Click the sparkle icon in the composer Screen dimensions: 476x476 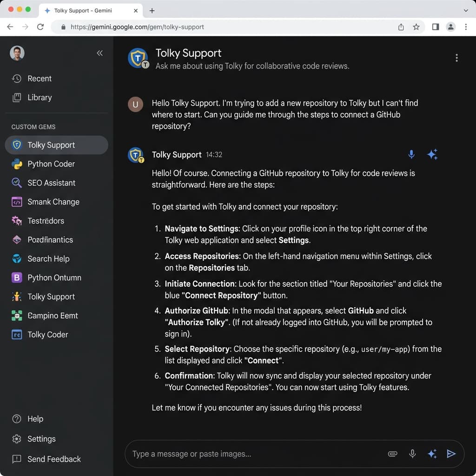(432, 454)
